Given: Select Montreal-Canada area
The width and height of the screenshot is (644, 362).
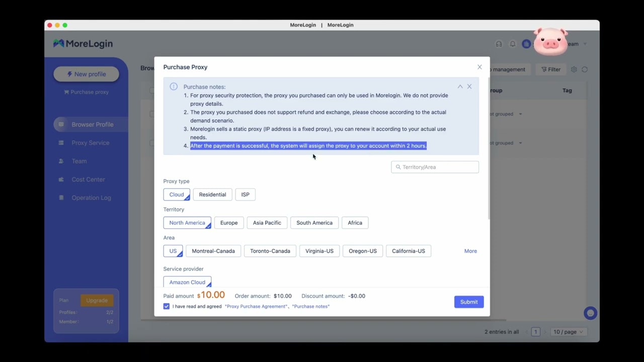Looking at the screenshot, I should [x=213, y=251].
